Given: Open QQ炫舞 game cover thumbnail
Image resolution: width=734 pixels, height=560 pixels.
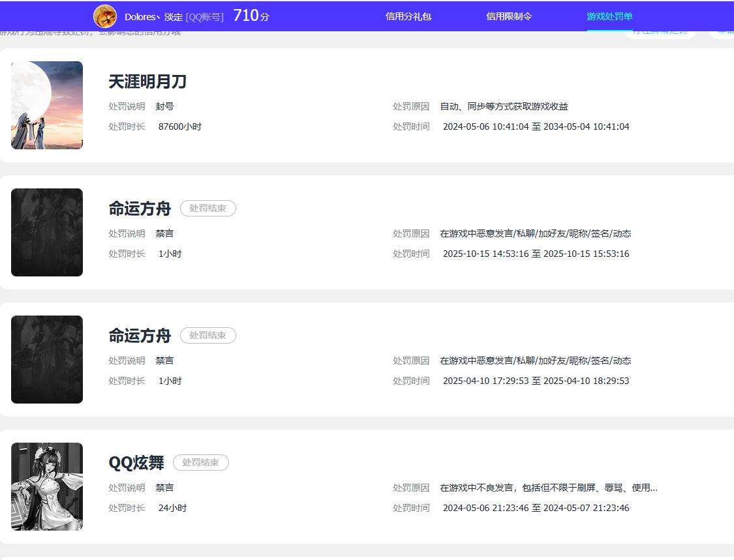Looking at the screenshot, I should point(47,486).
